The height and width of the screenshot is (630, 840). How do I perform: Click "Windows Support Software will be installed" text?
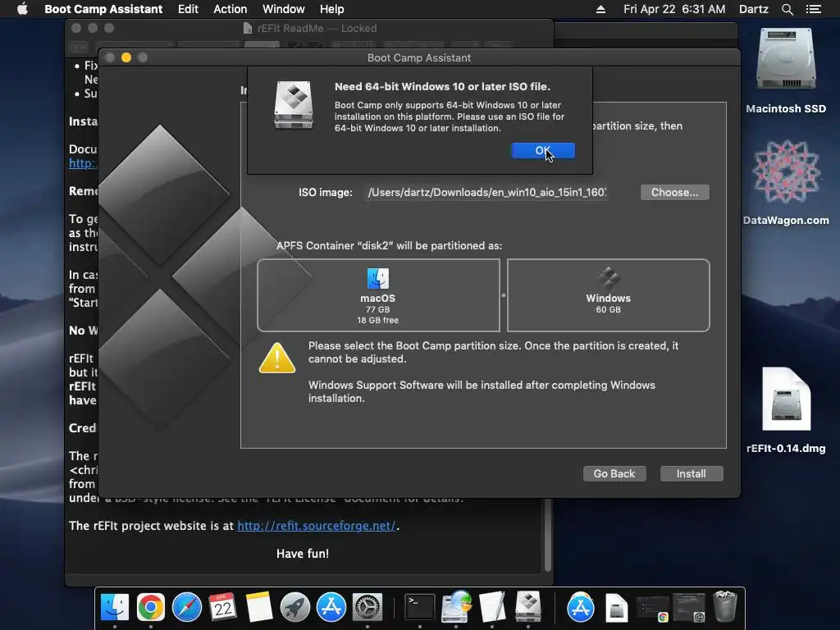(x=482, y=391)
